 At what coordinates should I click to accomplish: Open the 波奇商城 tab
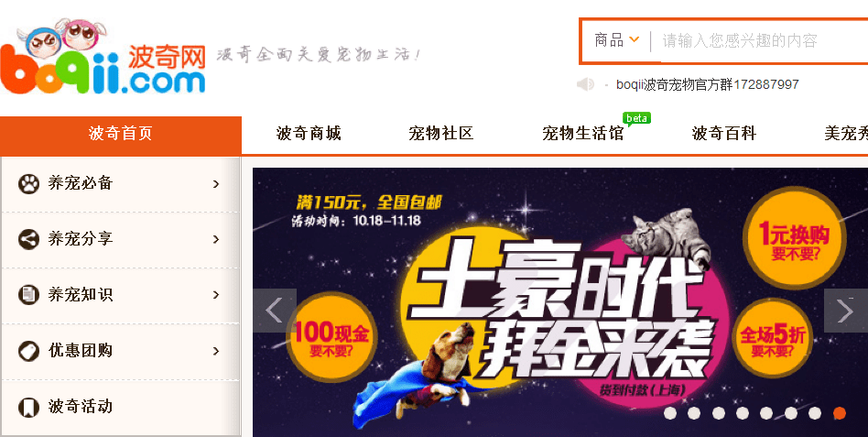pos(309,134)
